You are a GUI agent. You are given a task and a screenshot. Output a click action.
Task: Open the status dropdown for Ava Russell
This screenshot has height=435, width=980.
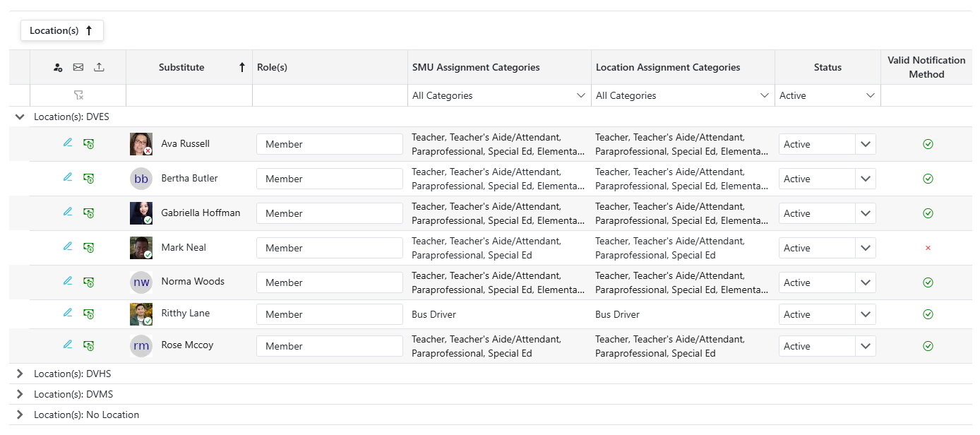click(866, 144)
